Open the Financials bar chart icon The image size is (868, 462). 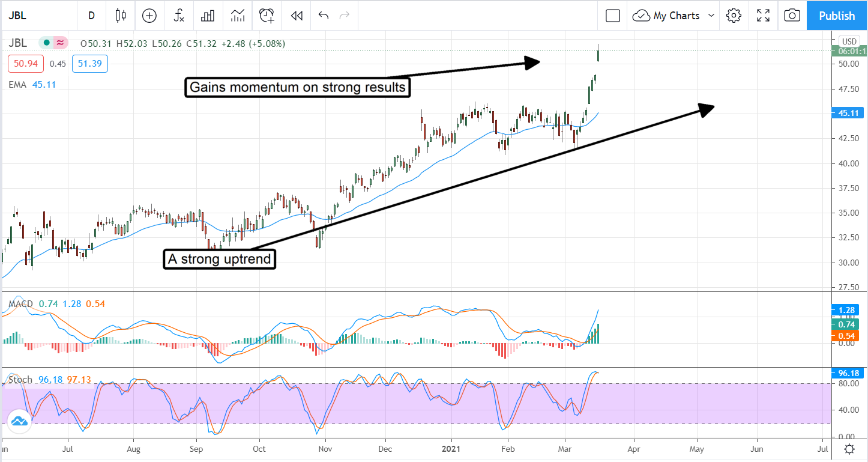[x=208, y=16]
